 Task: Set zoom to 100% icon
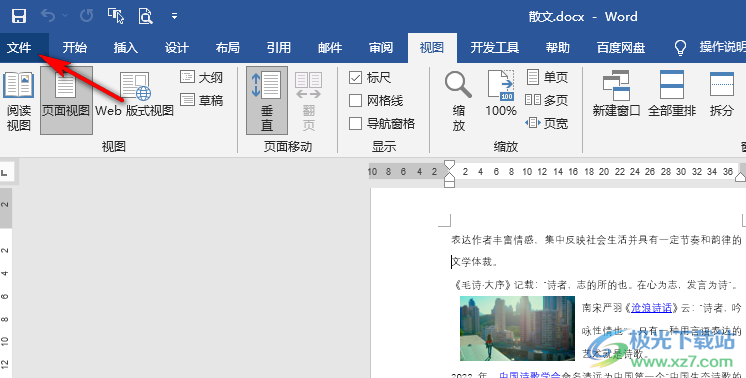(x=501, y=94)
